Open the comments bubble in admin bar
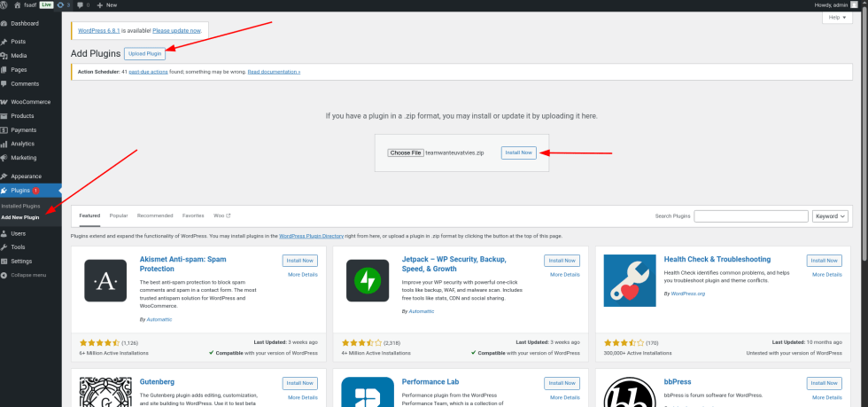868x407 pixels. coord(81,4)
